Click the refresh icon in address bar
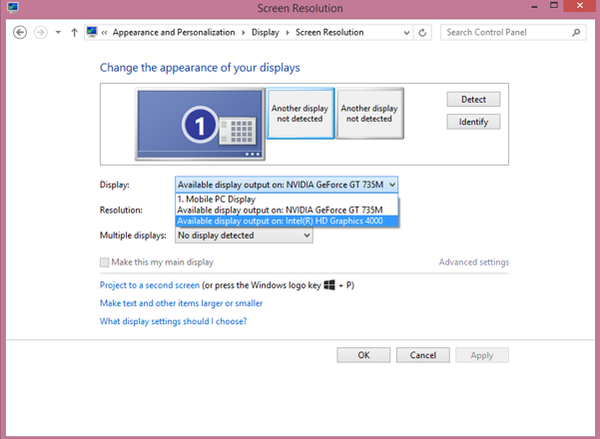600x439 pixels. 423,32
